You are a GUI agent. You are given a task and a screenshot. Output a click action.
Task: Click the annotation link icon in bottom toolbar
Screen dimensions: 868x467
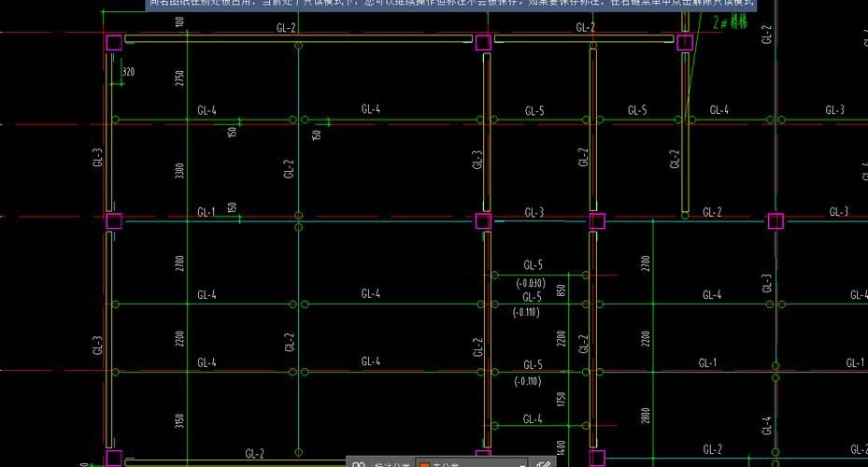[358, 464]
